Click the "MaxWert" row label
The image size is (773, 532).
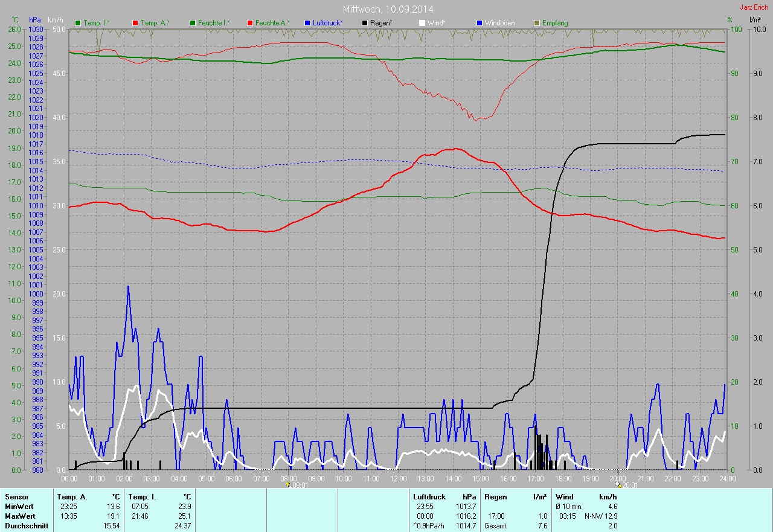coord(20,516)
